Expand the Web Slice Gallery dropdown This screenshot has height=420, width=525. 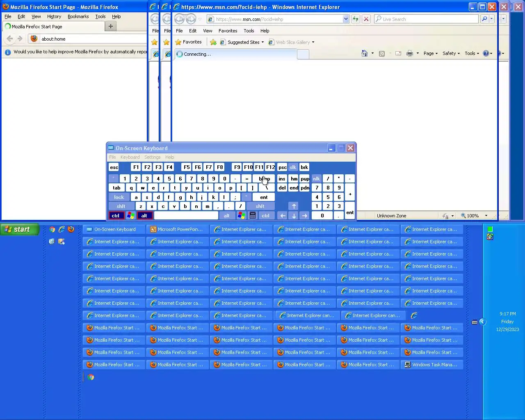pyautogui.click(x=313, y=42)
